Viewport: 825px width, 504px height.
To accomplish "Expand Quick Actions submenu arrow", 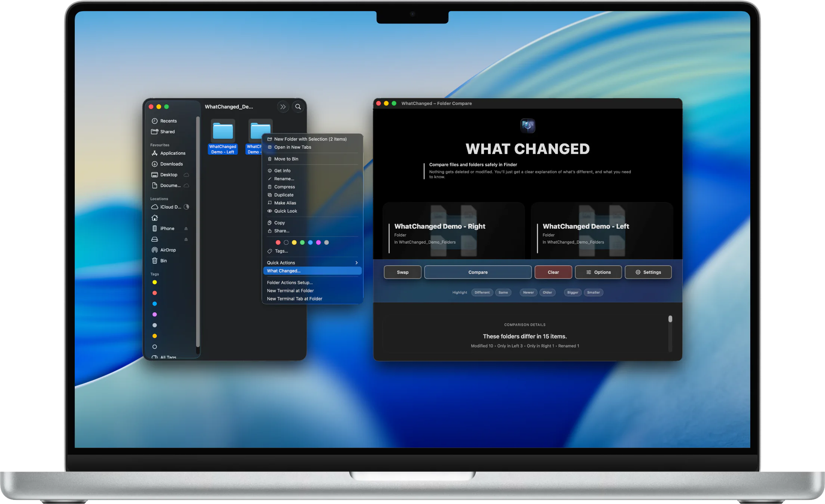I will point(356,263).
